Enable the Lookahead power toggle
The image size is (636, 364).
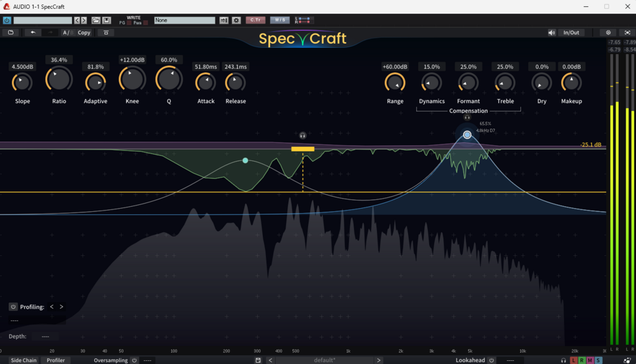click(492, 360)
